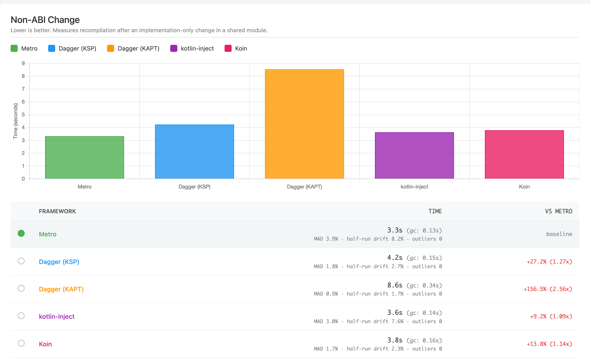The image size is (590, 364).
Task: Click kotlin-inject name in table
Action: [57, 317]
